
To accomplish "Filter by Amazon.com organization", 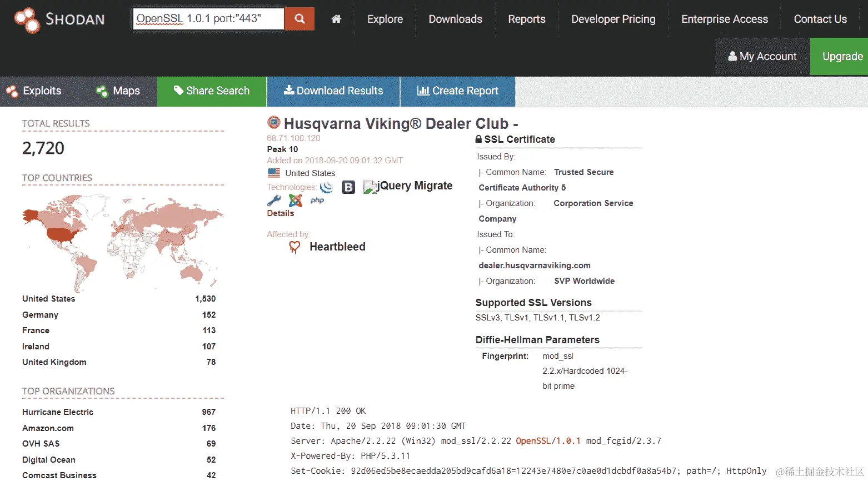I will [x=48, y=428].
